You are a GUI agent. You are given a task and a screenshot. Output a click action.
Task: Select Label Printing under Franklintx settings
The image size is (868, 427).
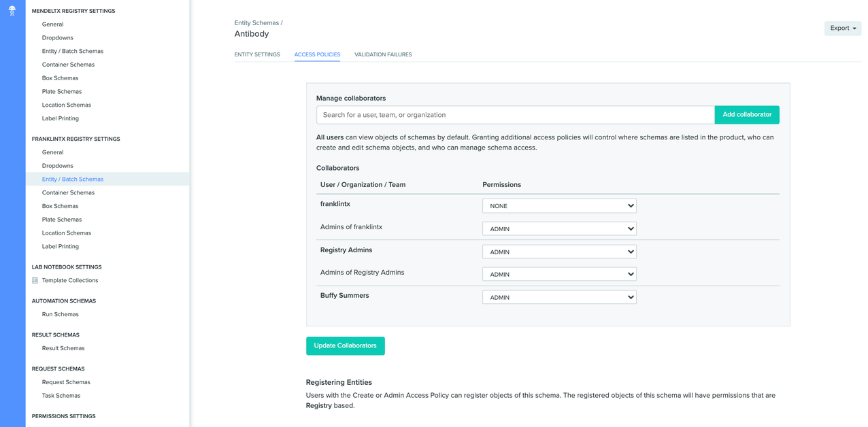point(60,246)
